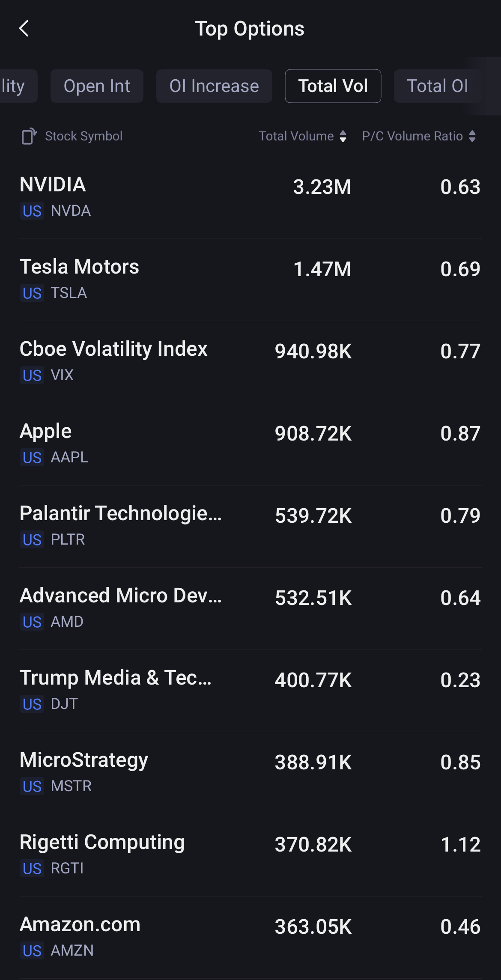
Task: Sort by P/C Volume Ratio arrows
Action: click(472, 136)
